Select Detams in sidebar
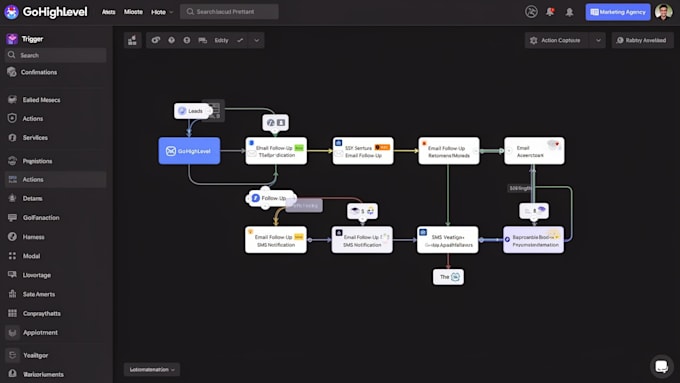The image size is (680, 383). click(56, 198)
